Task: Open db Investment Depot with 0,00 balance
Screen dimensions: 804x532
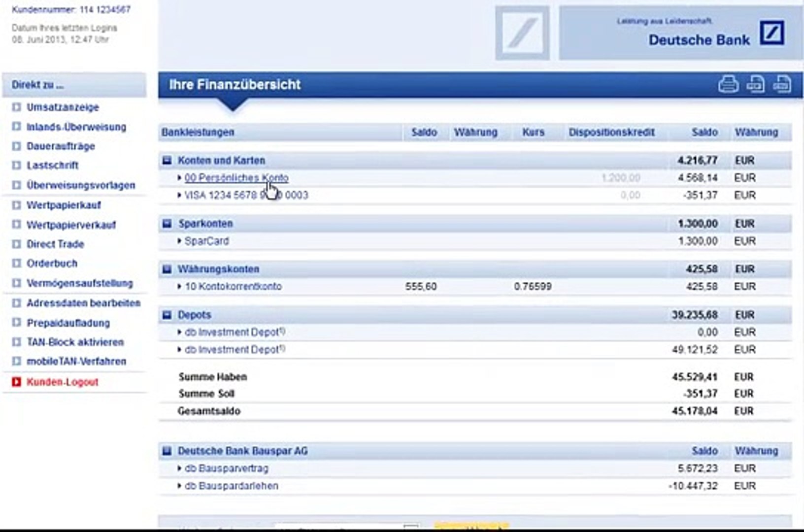Action: (x=235, y=332)
